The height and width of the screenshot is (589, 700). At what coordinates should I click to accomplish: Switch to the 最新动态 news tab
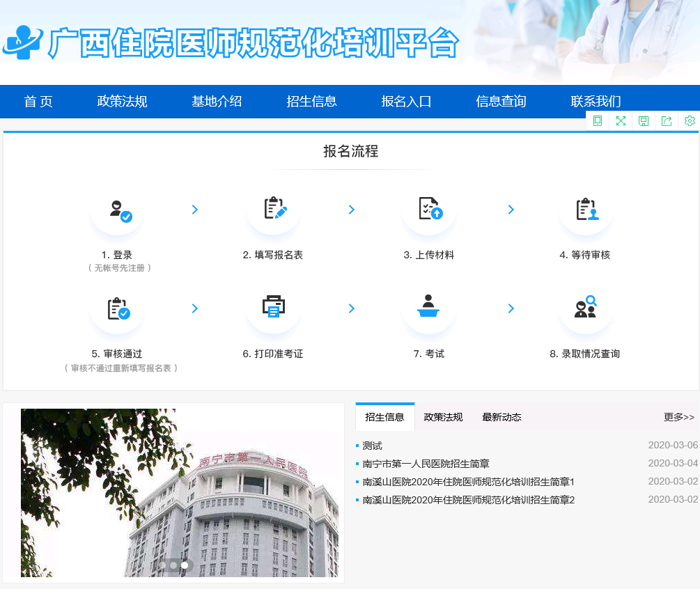(501, 417)
